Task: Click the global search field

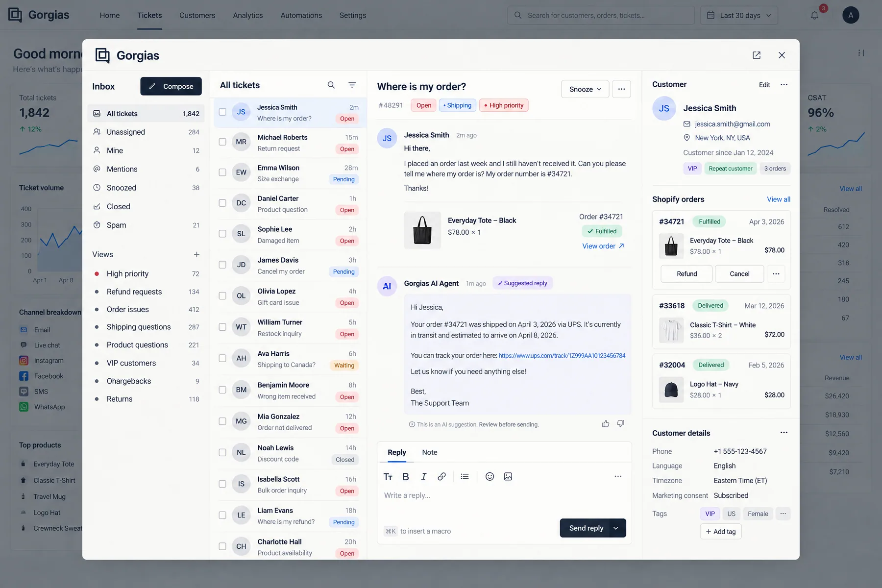Action: 601,15
